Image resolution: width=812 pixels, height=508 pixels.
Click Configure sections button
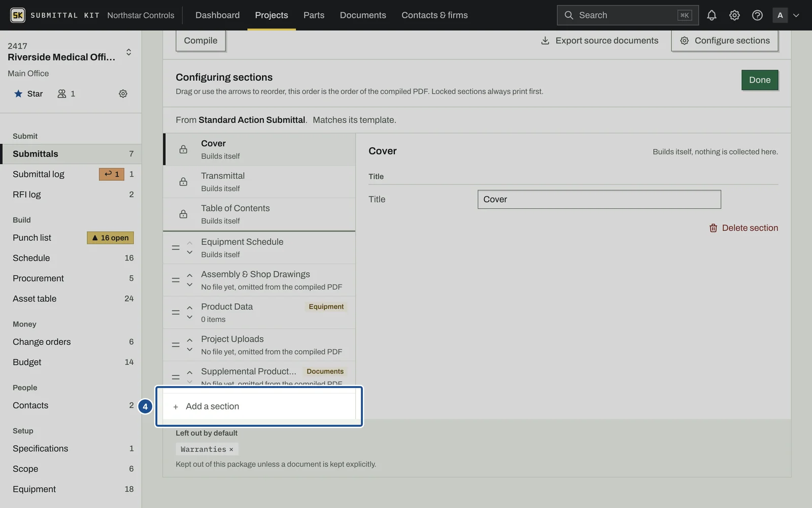(725, 41)
